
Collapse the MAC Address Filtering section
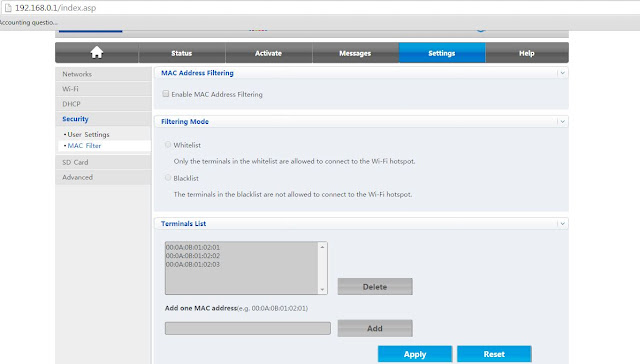562,73
